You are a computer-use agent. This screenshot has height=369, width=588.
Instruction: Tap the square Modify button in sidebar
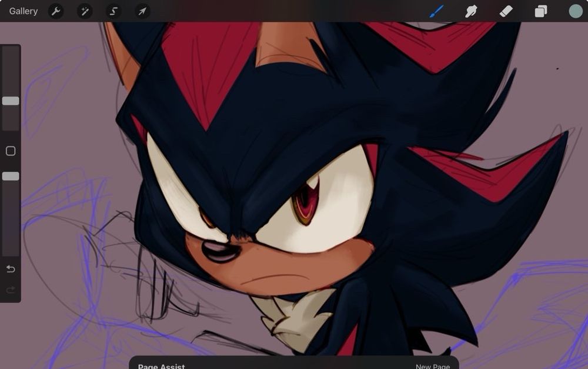[x=11, y=151]
